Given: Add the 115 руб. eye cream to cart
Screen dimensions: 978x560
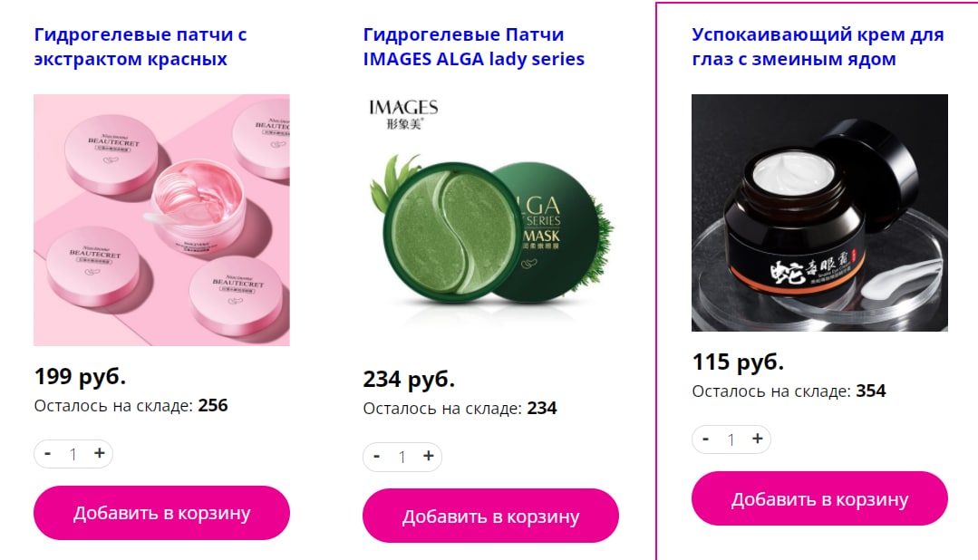Looking at the screenshot, I should (x=819, y=498).
